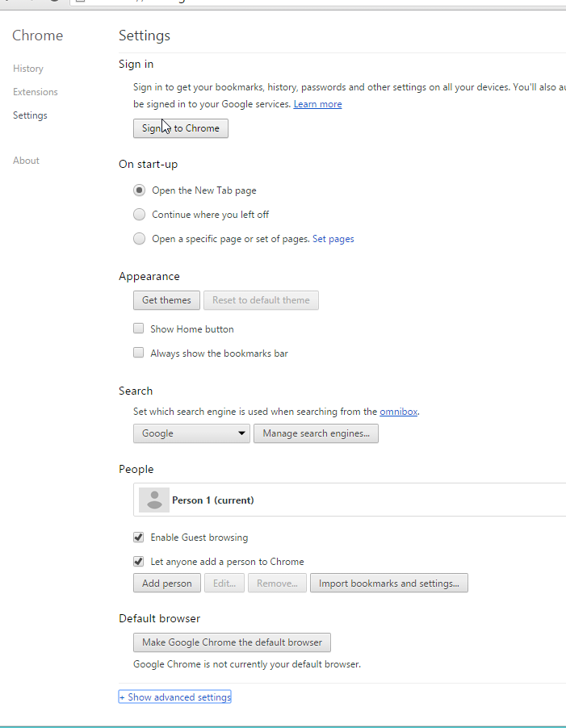This screenshot has height=728, width=566.
Task: Click Manage search engines button
Action: (316, 433)
